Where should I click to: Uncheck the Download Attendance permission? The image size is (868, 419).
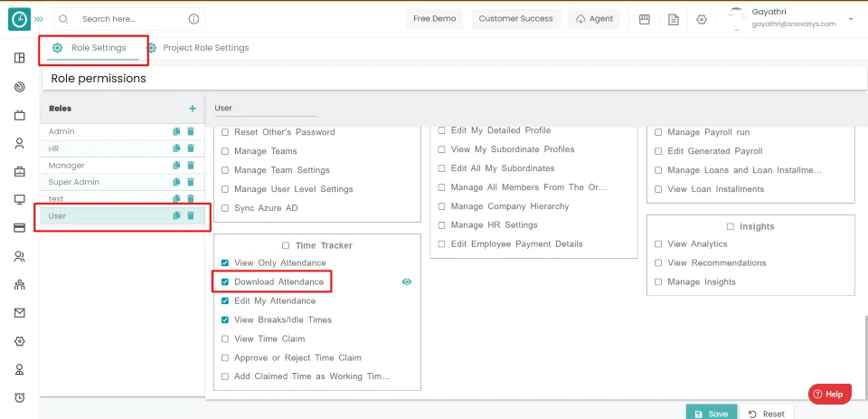[225, 282]
